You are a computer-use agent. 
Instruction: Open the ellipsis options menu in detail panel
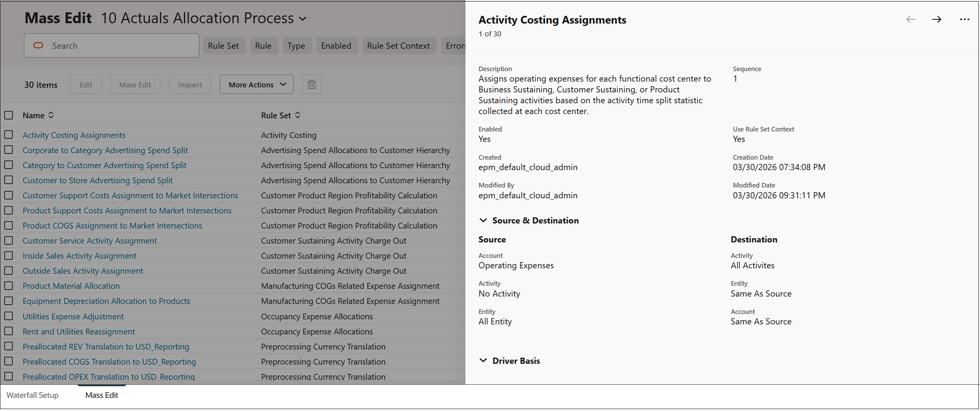[x=965, y=19]
